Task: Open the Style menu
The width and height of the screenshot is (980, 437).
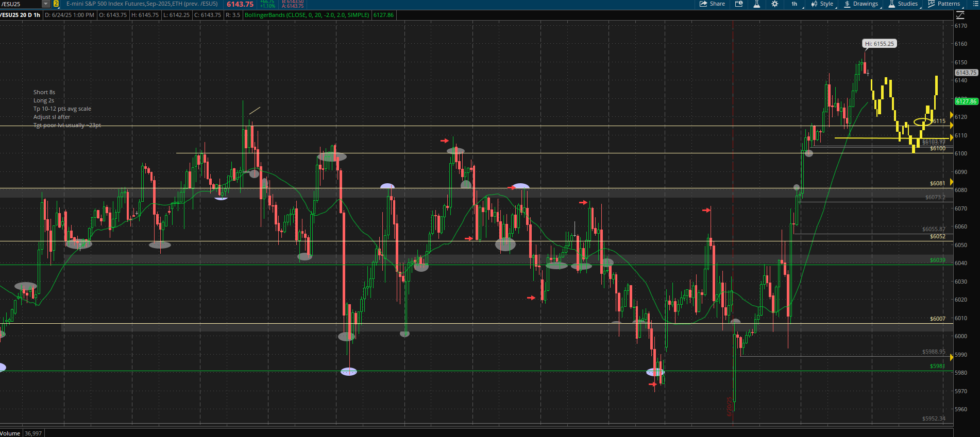Action: (822, 4)
